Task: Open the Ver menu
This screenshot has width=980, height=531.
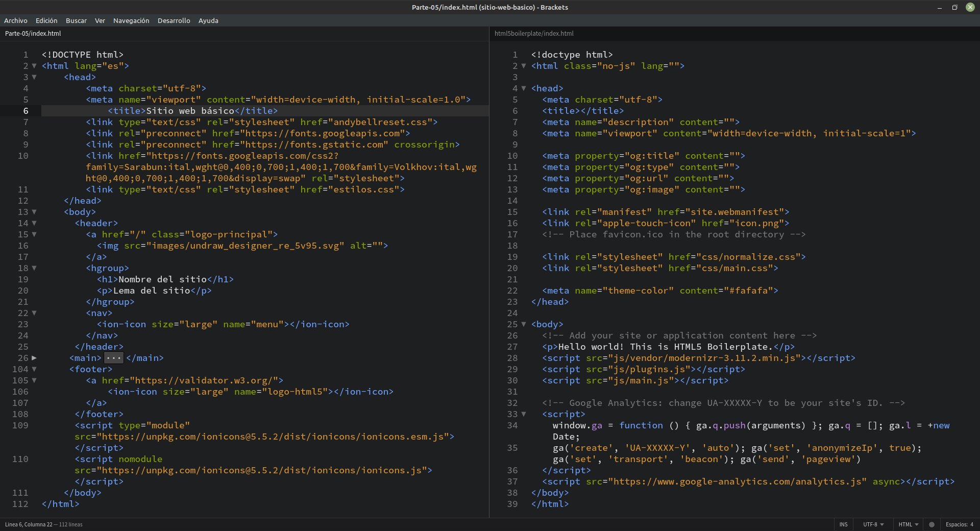Action: click(x=100, y=20)
